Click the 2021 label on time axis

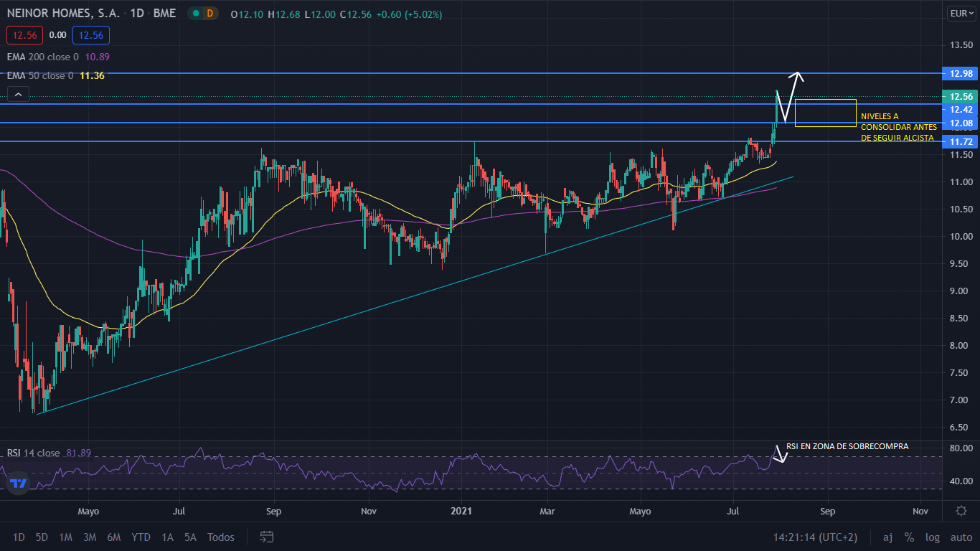(461, 512)
